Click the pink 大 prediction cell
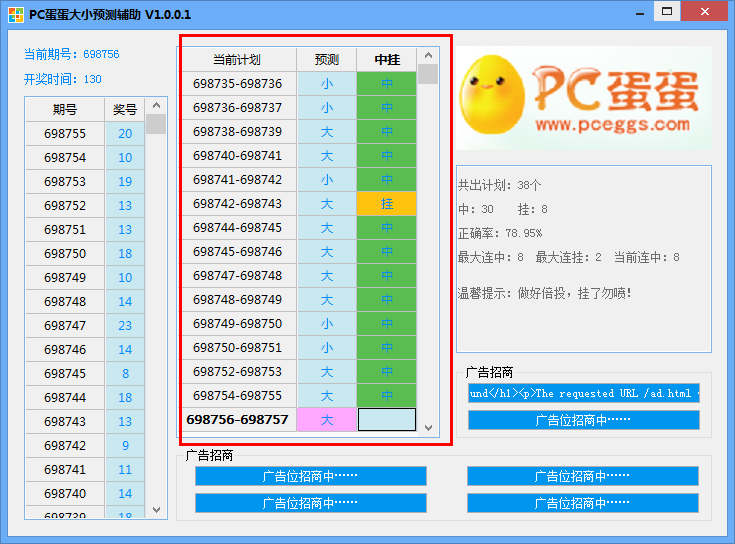735x544 pixels. point(327,419)
